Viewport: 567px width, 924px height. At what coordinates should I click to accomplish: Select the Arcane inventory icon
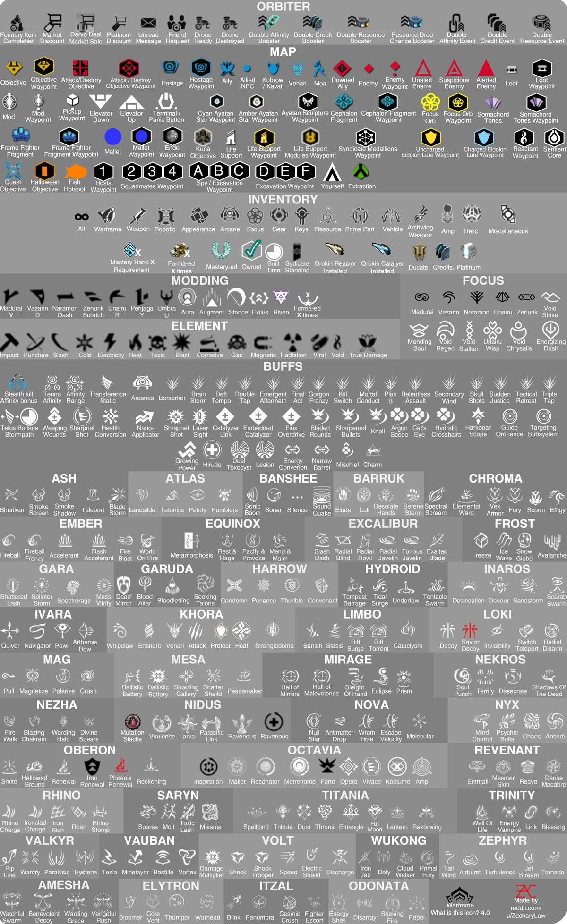point(230,215)
